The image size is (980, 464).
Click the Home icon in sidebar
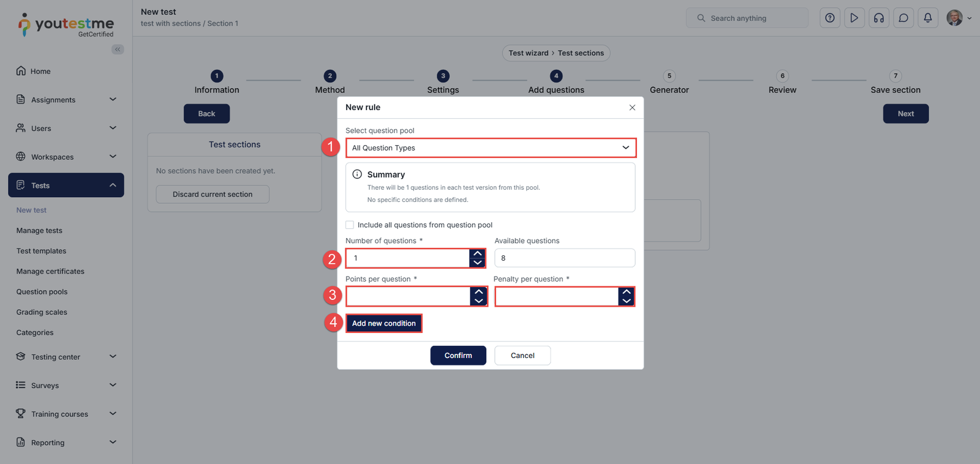[x=21, y=71]
